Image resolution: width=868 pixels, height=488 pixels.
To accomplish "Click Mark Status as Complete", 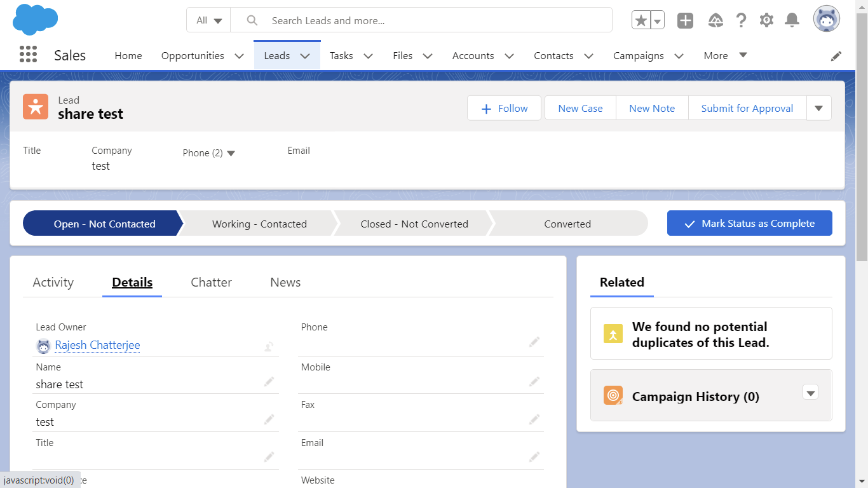I will 750,223.
